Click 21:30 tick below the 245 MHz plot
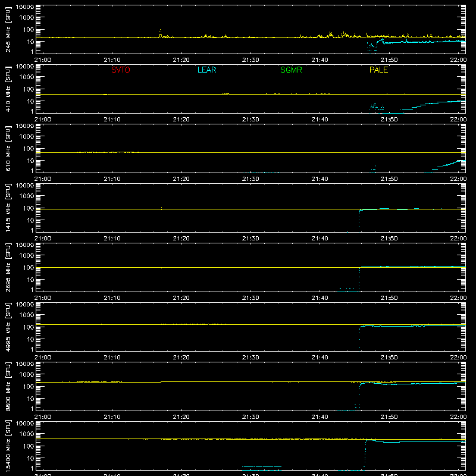 tap(250, 60)
